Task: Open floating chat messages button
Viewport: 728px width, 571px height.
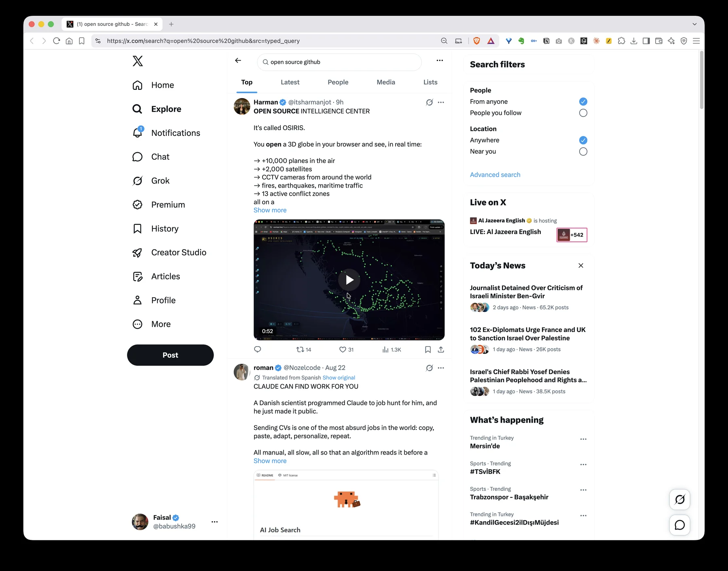Action: [680, 525]
